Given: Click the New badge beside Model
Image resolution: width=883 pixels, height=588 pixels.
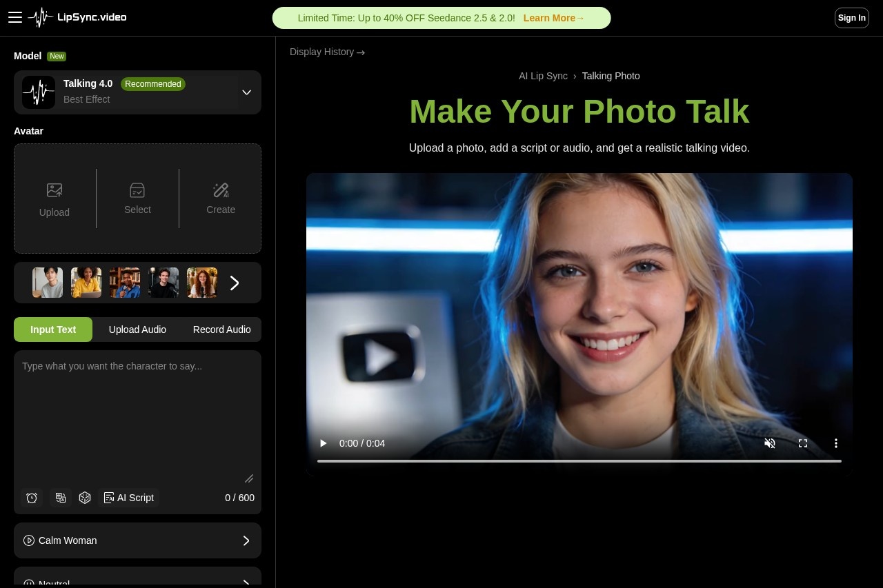Looking at the screenshot, I should pos(57,57).
